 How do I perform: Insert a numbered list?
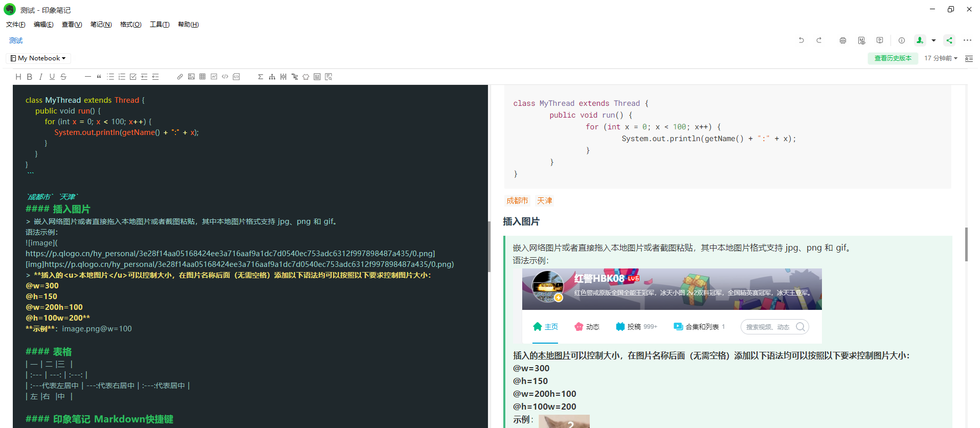(x=122, y=77)
